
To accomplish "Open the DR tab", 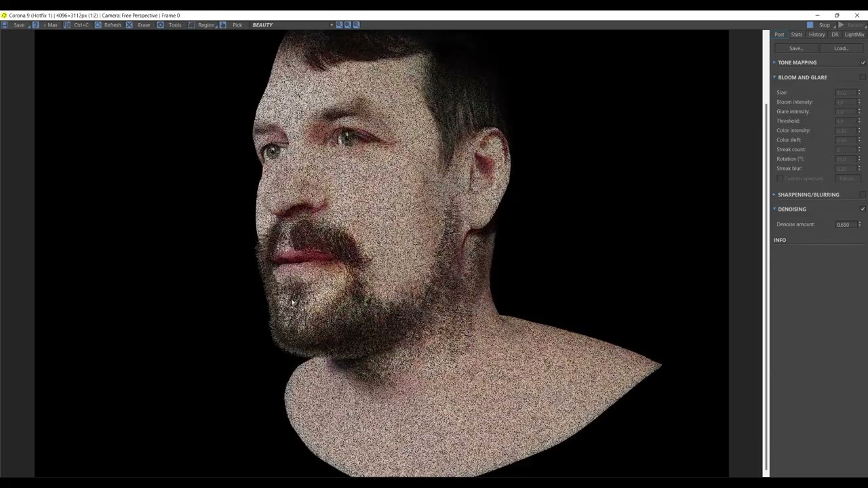I will (835, 35).
